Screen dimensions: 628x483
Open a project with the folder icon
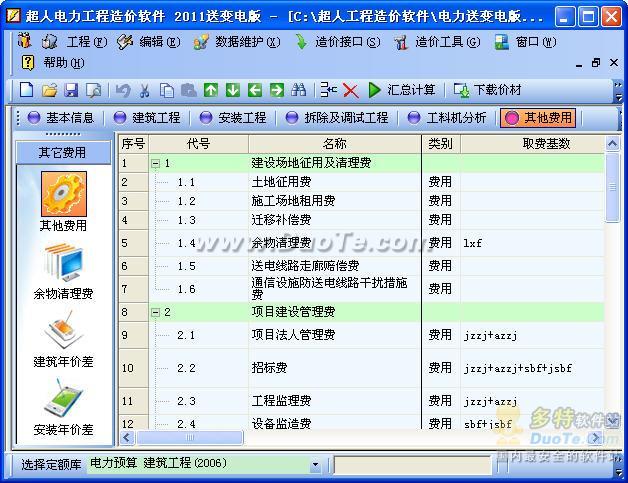pyautogui.click(x=49, y=90)
